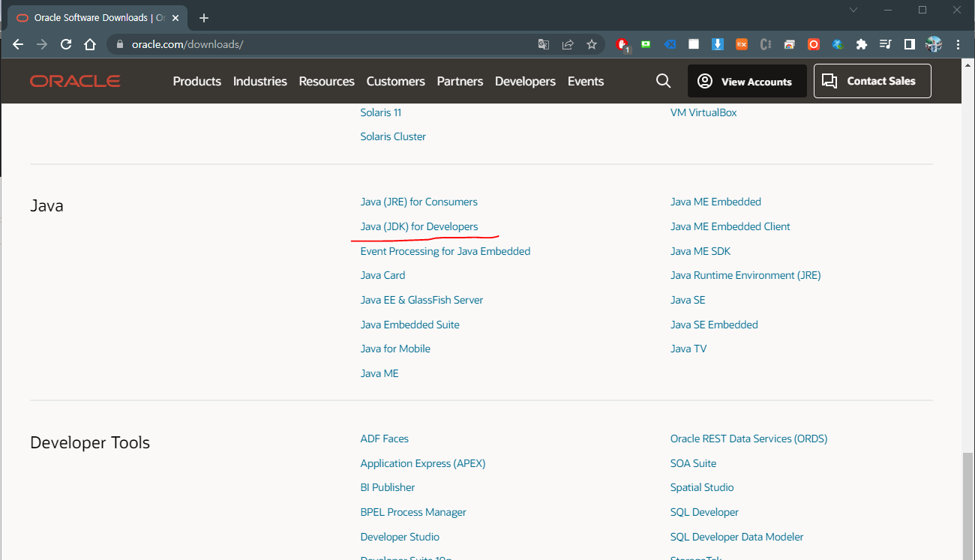Viewport: 975px width, 560px height.
Task: Open the Resources menu
Action: (327, 81)
